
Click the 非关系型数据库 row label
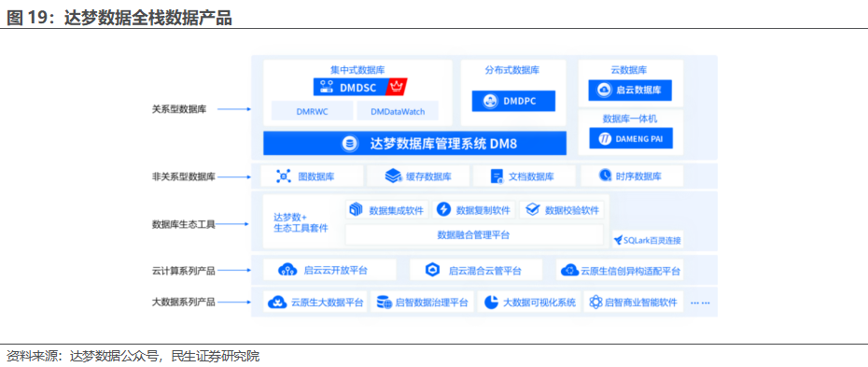pos(183,176)
